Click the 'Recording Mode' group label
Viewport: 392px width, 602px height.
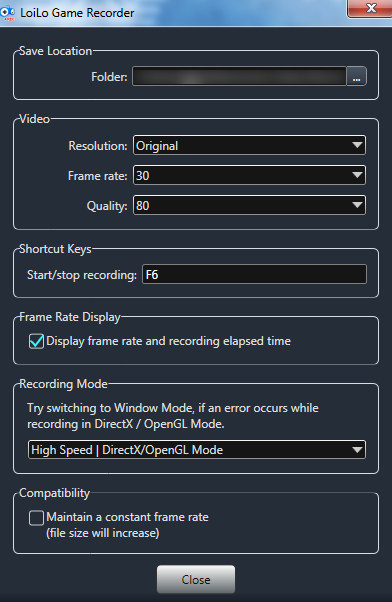tap(63, 384)
